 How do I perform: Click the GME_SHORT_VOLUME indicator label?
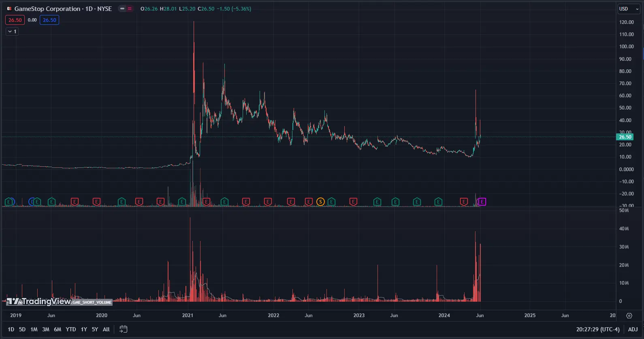[92, 302]
